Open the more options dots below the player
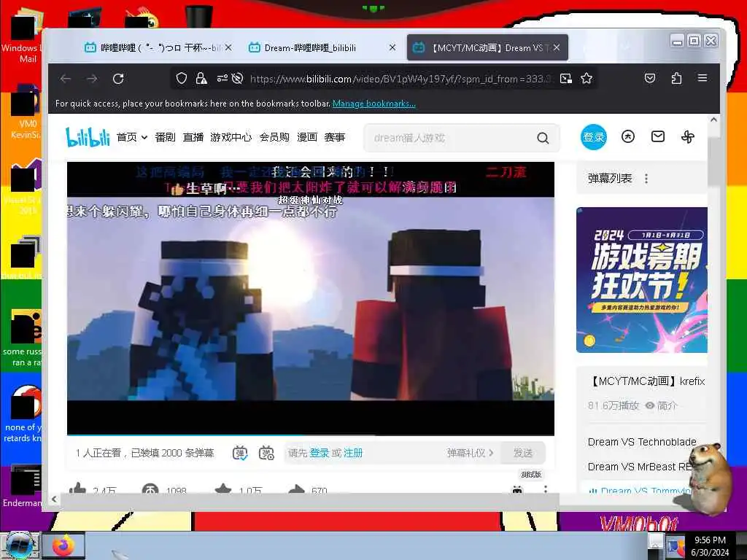 click(x=546, y=489)
